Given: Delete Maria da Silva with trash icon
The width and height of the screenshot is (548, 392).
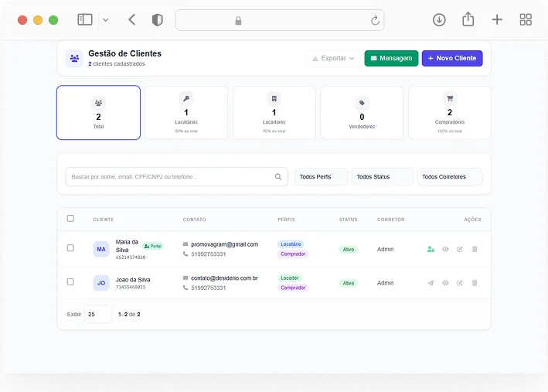Looking at the screenshot, I should pyautogui.click(x=475, y=249).
